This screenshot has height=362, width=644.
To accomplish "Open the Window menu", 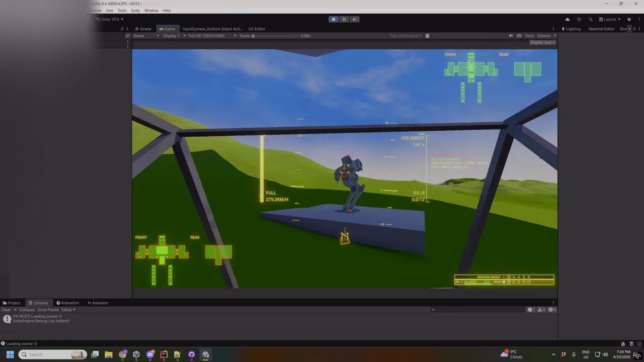I will (151, 11).
